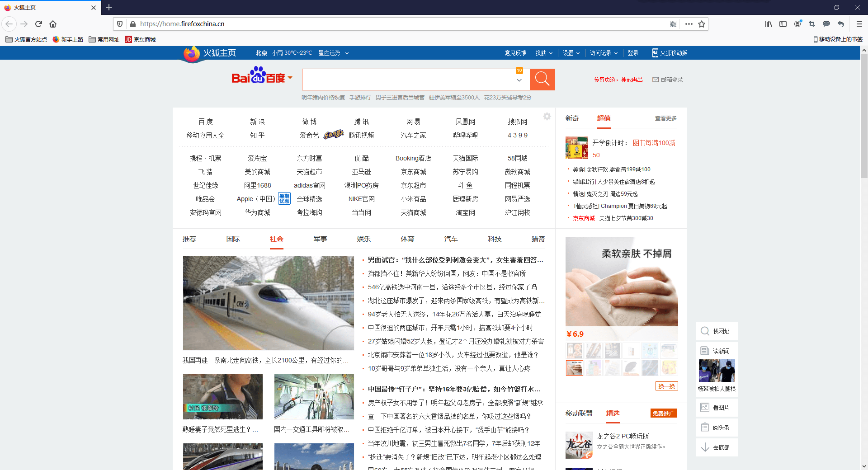Click the browser Forward arrow button

tap(24, 24)
